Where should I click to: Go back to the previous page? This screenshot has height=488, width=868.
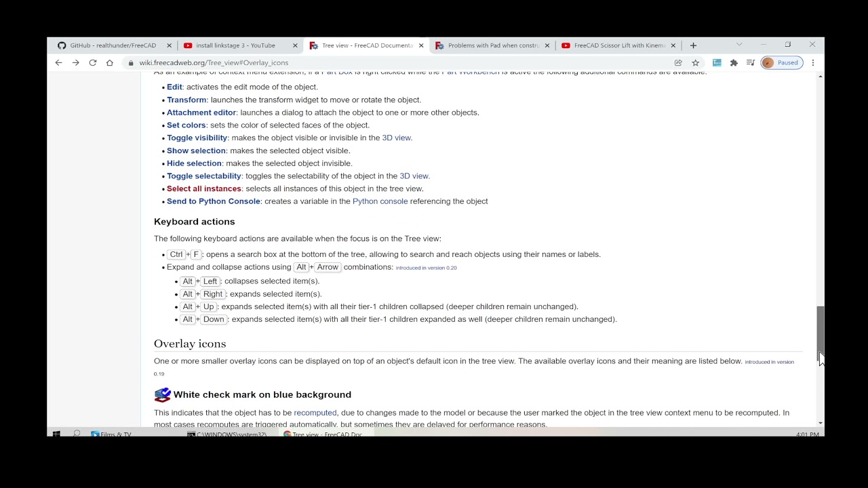coord(59,62)
